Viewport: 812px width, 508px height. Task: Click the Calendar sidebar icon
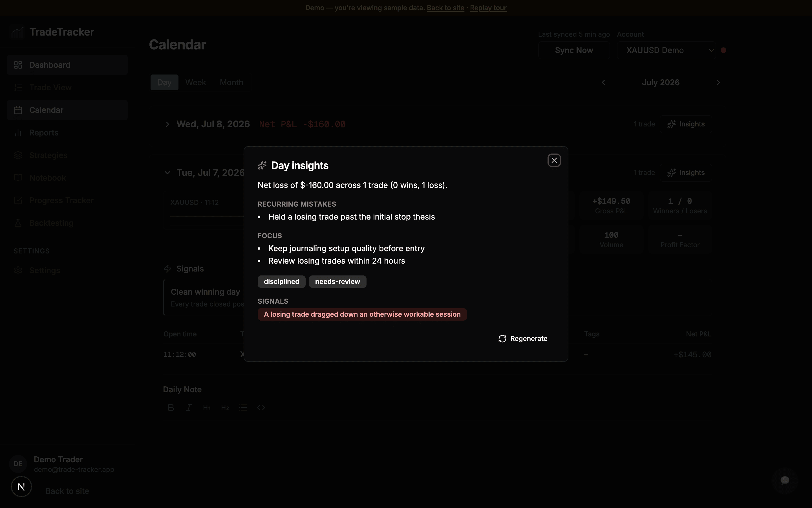(18, 110)
